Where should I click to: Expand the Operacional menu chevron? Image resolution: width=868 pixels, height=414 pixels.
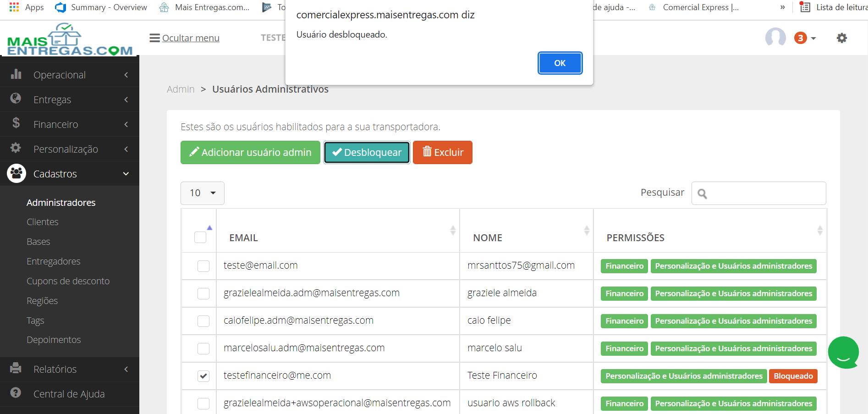click(x=126, y=75)
